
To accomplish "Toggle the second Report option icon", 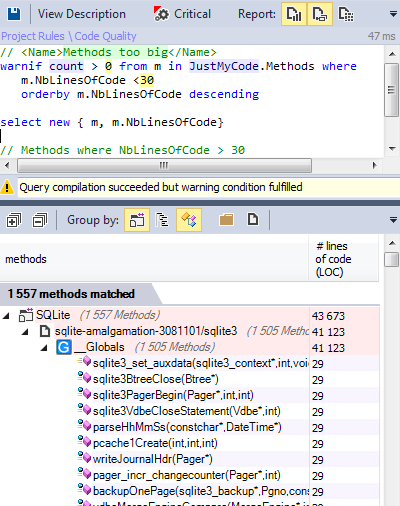I will pos(320,14).
